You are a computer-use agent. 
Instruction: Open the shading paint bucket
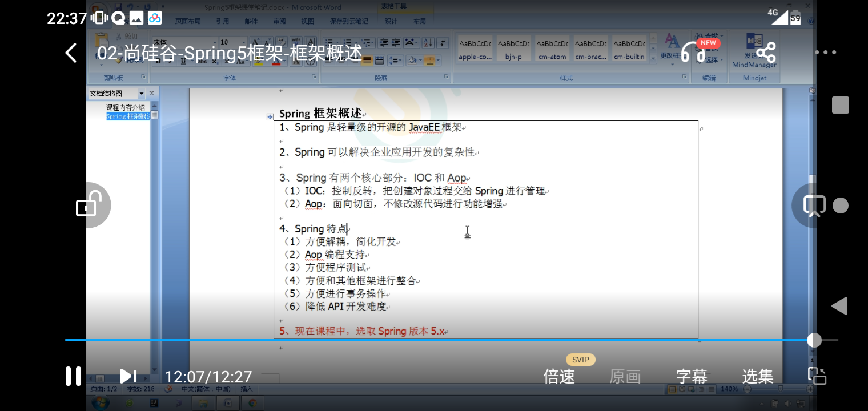(413, 60)
